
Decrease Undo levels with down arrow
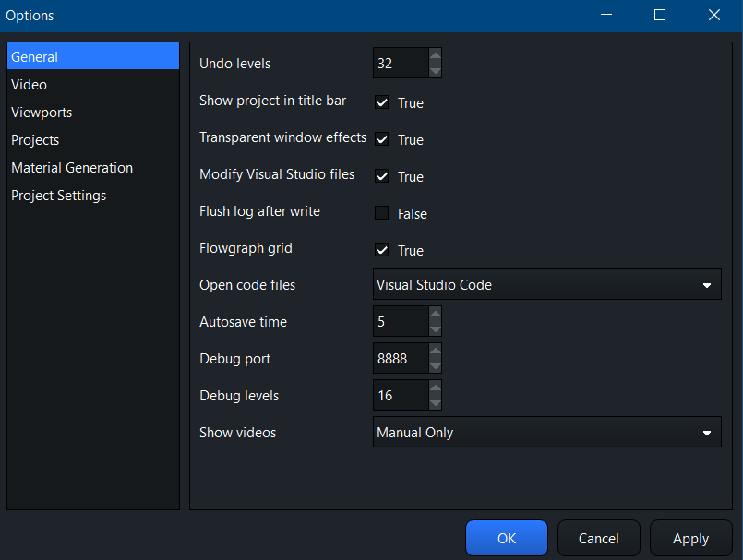[436, 71]
